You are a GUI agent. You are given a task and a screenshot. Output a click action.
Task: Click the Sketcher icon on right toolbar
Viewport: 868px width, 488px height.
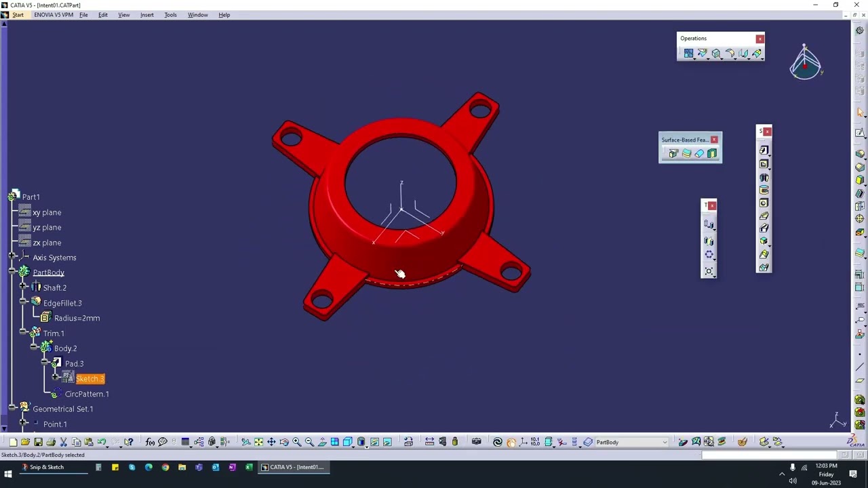point(860,132)
